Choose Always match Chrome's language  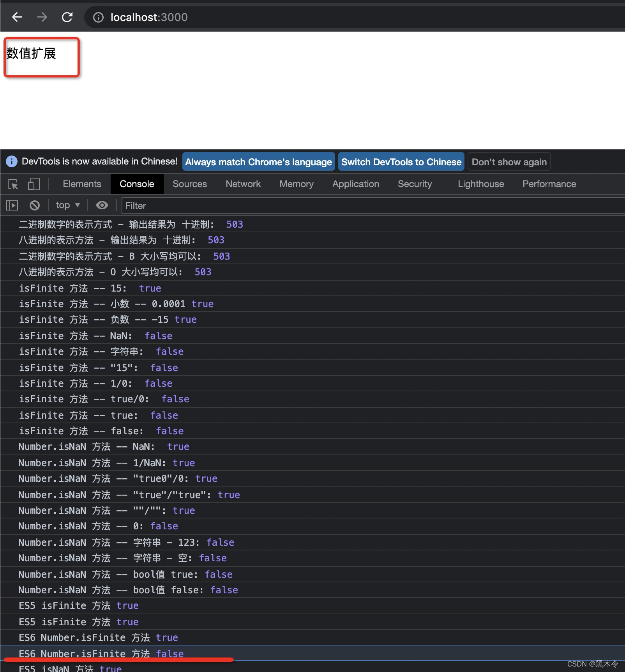[258, 162]
